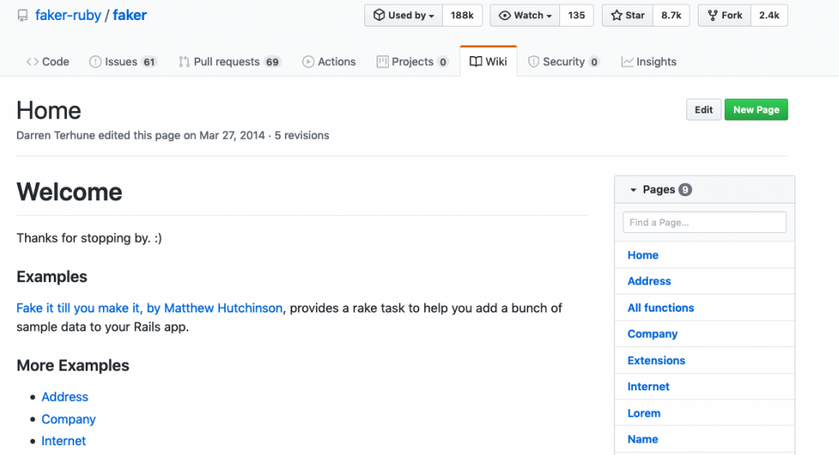This screenshot has height=455, width=839.
Task: Open the Extensions wiki page
Action: (x=656, y=360)
